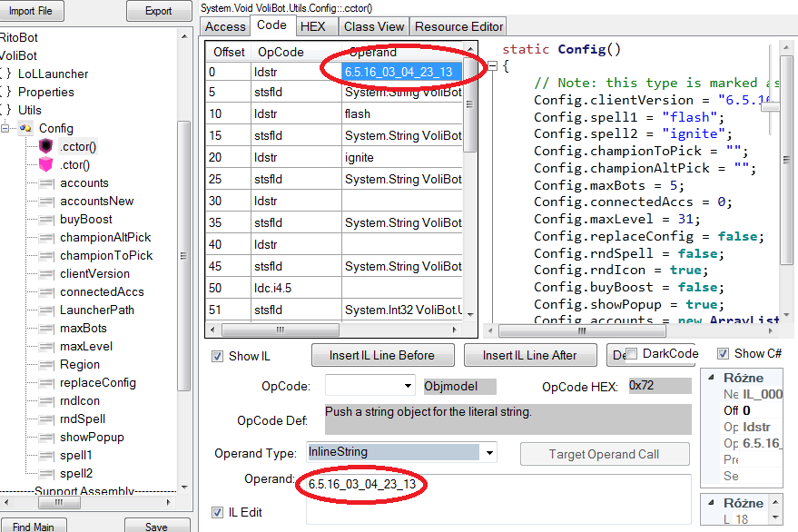Uncheck the IL Edit checkbox

pos(217,512)
